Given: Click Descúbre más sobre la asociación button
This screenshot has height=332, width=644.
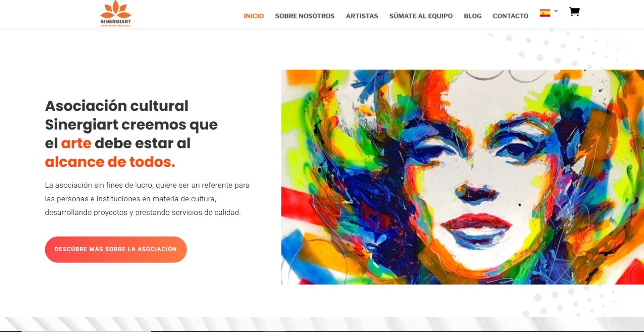Looking at the screenshot, I should (x=116, y=249).
